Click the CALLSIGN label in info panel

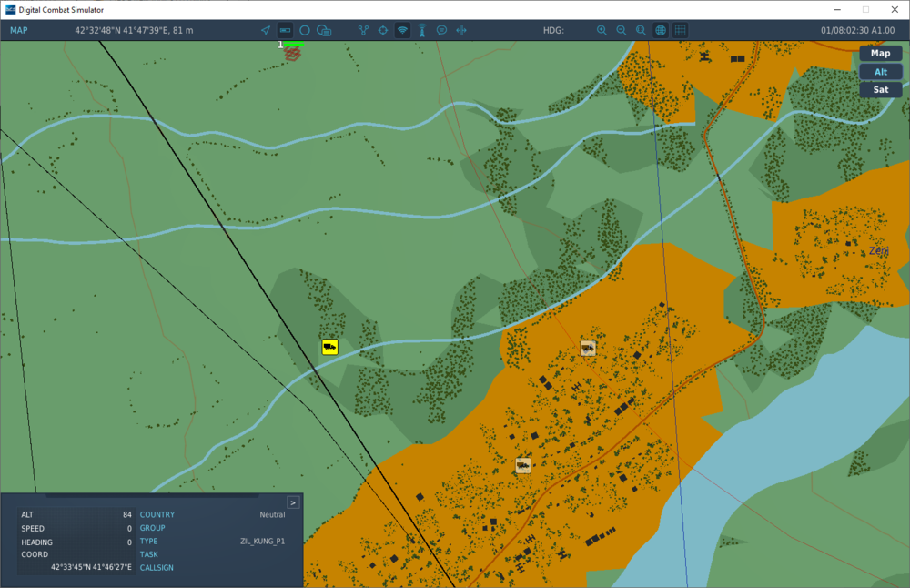tap(157, 568)
